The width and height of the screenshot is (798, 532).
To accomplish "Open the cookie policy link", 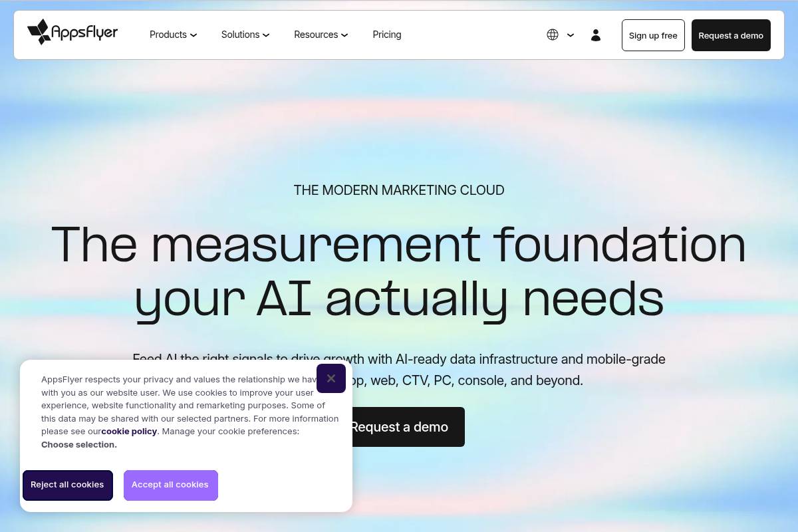I will (x=129, y=432).
